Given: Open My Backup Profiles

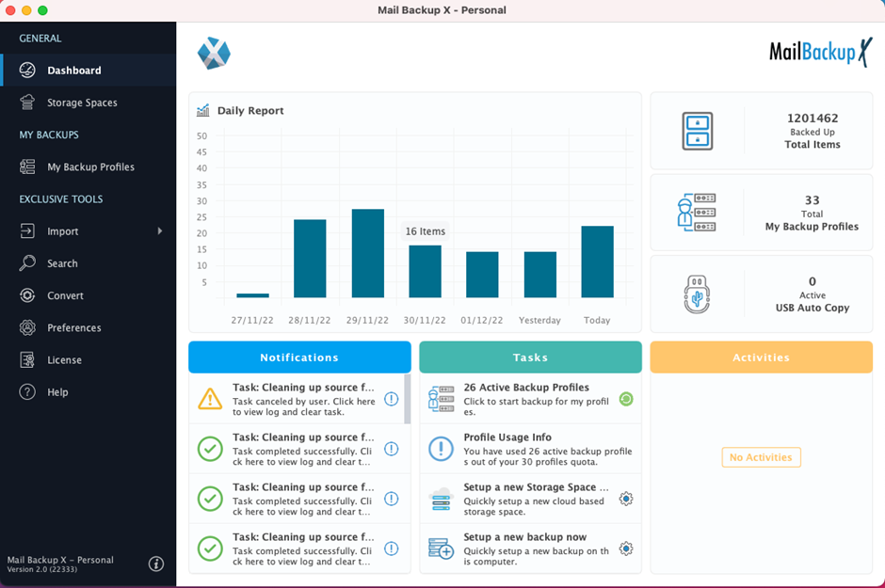Looking at the screenshot, I should tap(88, 167).
